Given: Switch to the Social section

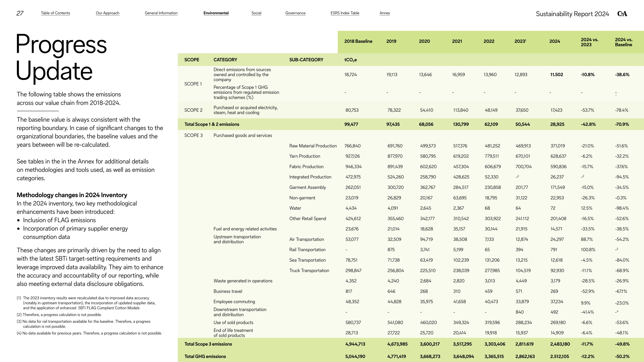Looking at the screenshot, I should [x=256, y=13].
